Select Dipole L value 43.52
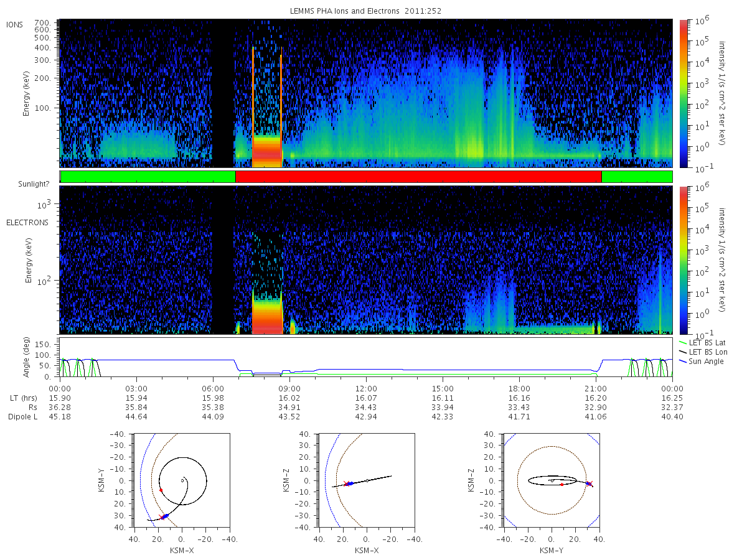 click(x=289, y=417)
